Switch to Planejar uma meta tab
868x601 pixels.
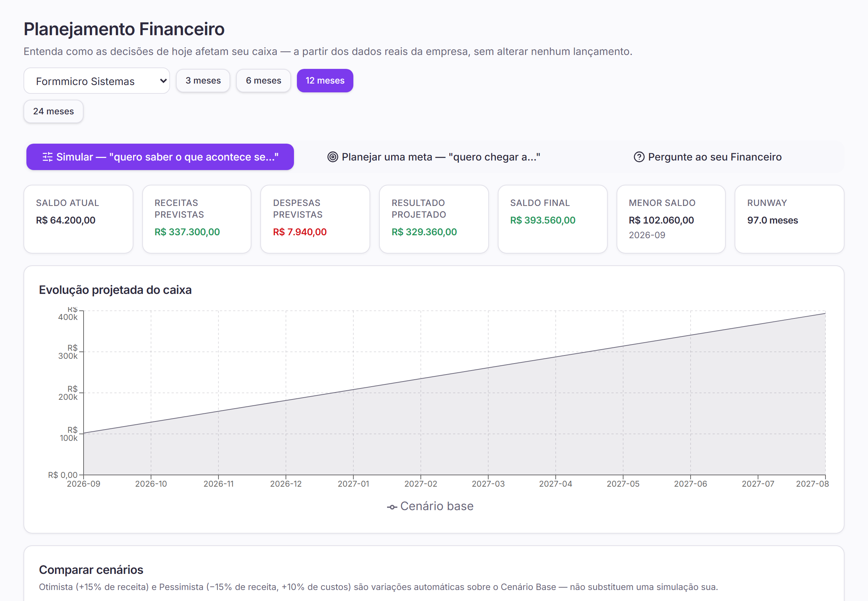(x=434, y=156)
